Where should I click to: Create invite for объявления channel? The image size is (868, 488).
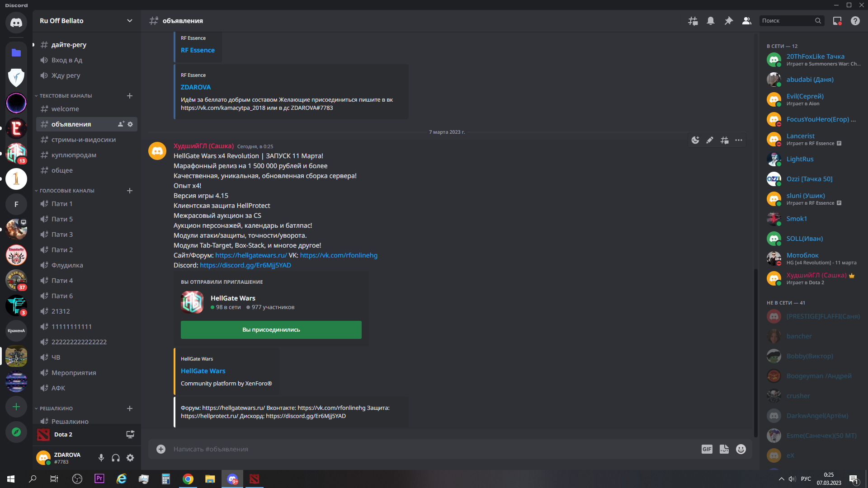pyautogui.click(x=121, y=124)
